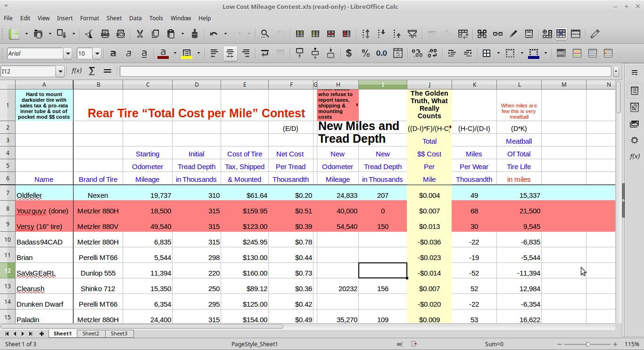
Task: Open Find & Replace magnifier icon
Action: (265, 34)
